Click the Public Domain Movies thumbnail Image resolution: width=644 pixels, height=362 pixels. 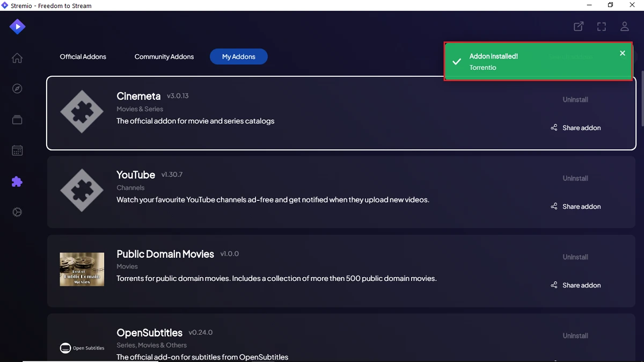point(82,269)
